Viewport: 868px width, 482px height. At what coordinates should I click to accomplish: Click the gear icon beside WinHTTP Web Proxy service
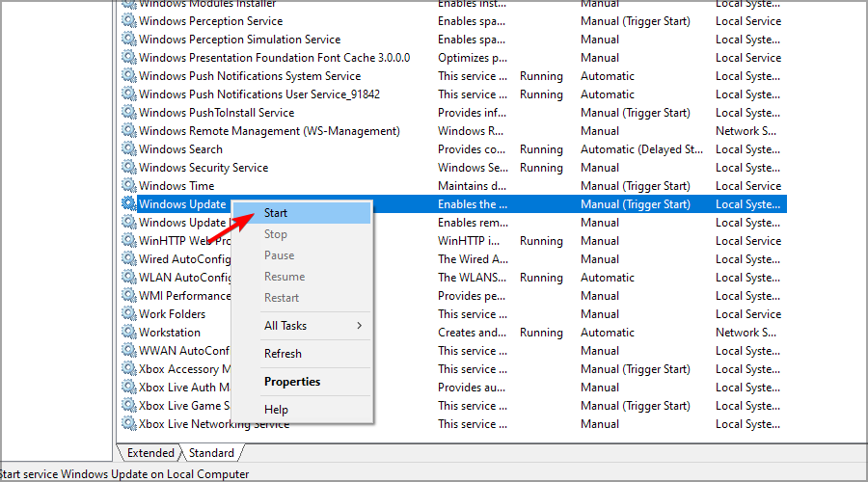129,240
